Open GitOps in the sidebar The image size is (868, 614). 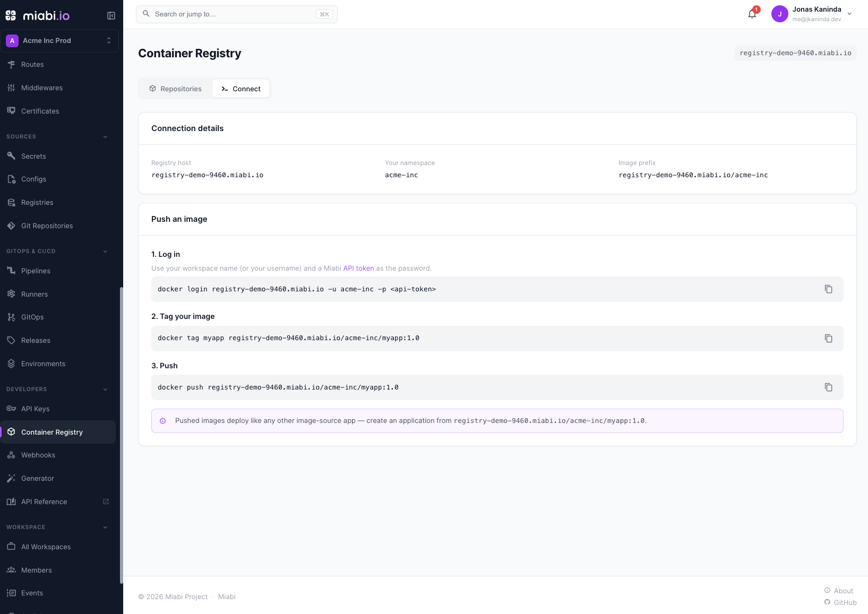[x=58, y=317]
